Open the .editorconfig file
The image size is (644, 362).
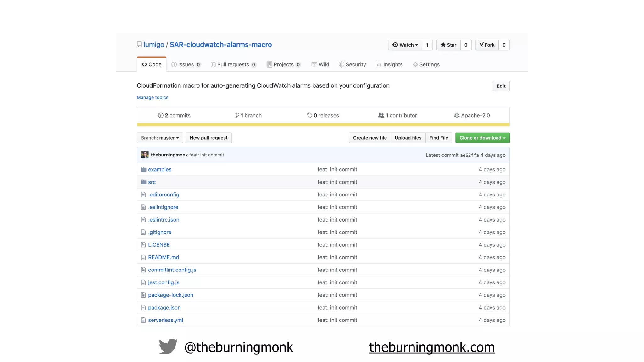tap(164, 195)
